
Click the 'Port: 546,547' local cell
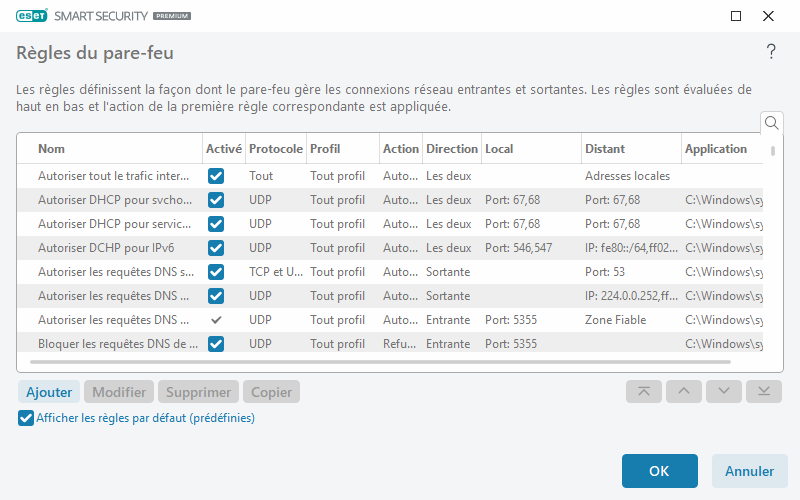[x=518, y=248]
